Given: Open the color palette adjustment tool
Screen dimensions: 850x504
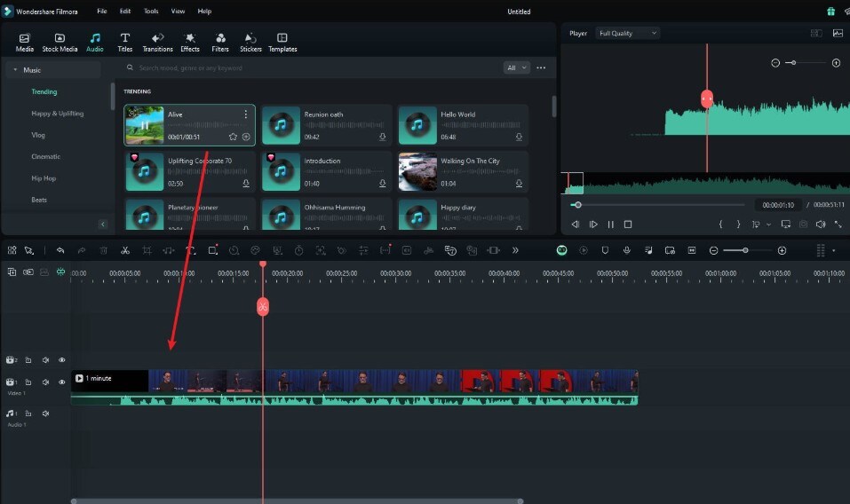Looking at the screenshot, I should (255, 250).
